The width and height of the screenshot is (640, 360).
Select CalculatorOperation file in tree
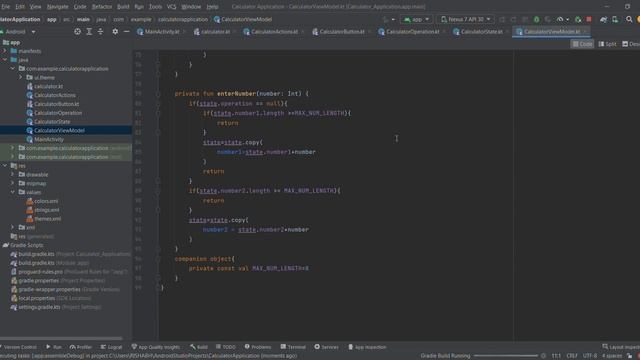[x=58, y=113]
